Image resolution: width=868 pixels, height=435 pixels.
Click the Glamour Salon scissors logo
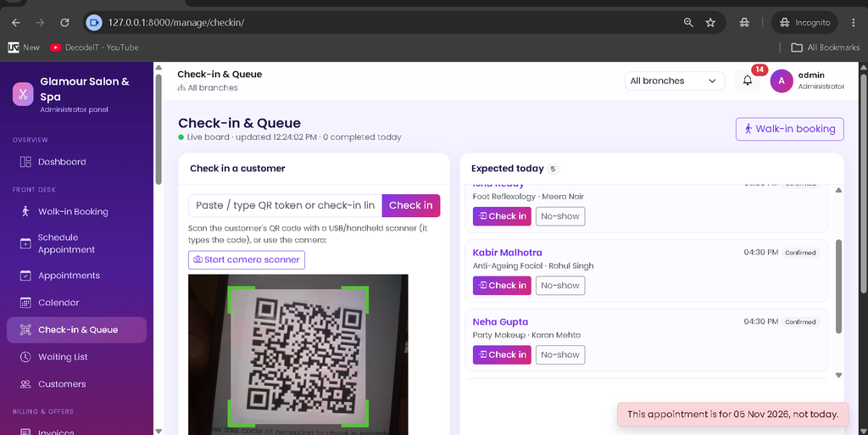click(23, 94)
